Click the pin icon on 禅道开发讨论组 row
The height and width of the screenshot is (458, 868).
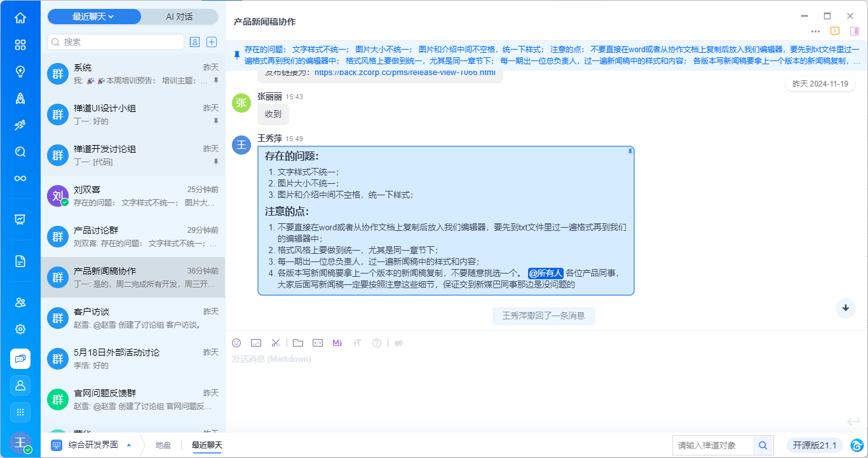click(x=216, y=162)
